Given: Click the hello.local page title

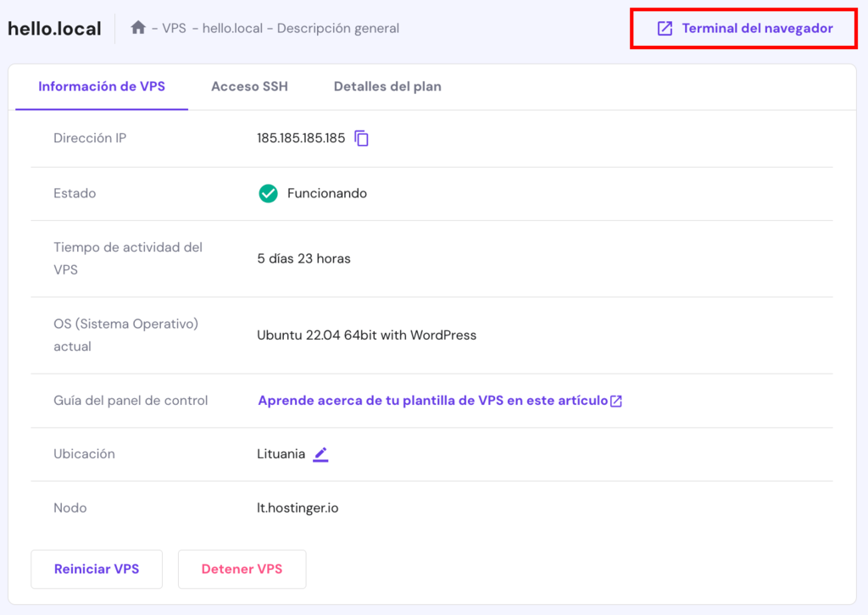Looking at the screenshot, I should [x=54, y=28].
